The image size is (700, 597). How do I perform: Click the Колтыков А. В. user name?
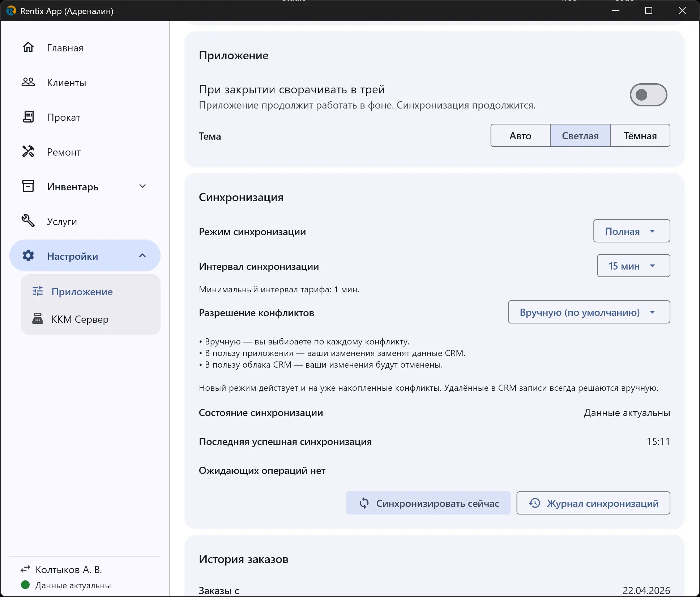(69, 570)
